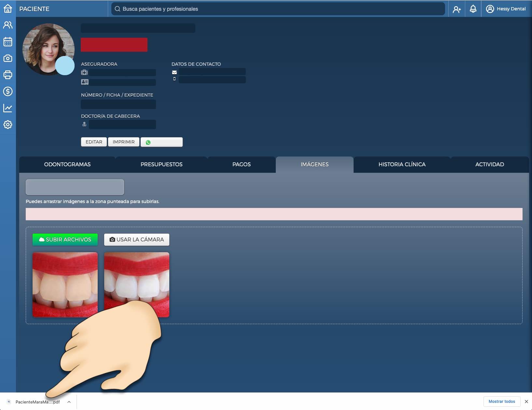Open the Camera sidebar icon
This screenshot has height=410, width=532.
pos(8,58)
